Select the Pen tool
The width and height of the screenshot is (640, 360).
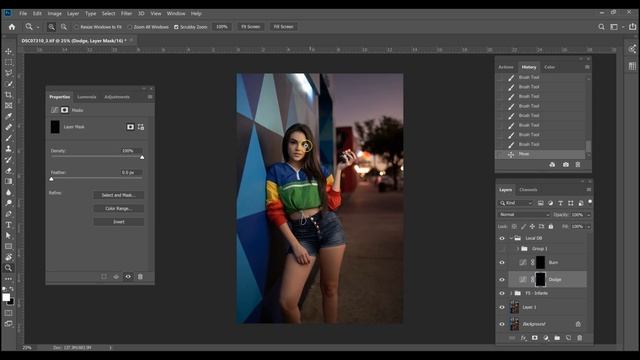click(x=9, y=214)
